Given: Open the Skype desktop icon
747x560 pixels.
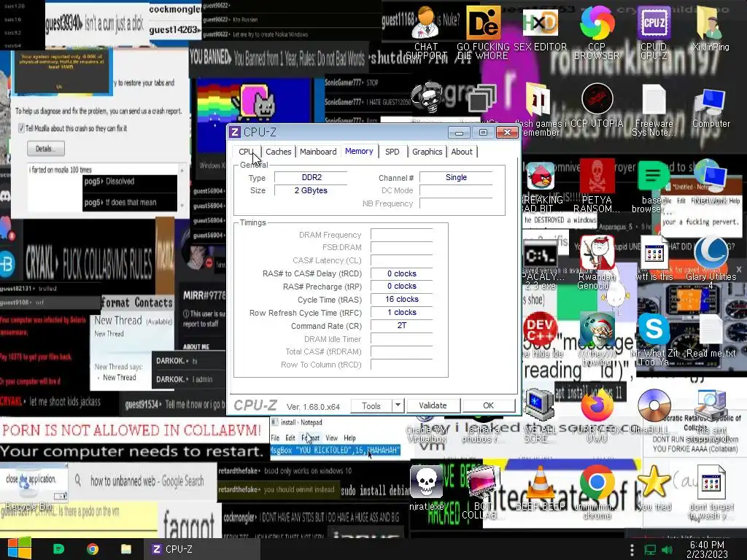Looking at the screenshot, I should coord(654,329).
